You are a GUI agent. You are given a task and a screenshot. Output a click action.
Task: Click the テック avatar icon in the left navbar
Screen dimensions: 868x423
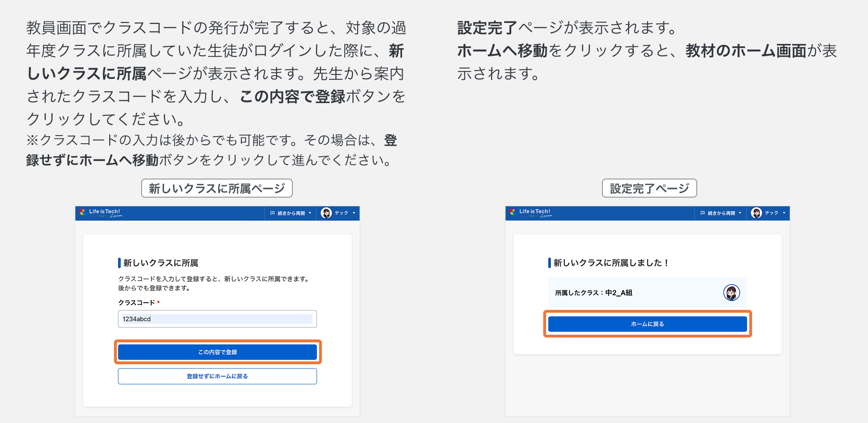326,213
